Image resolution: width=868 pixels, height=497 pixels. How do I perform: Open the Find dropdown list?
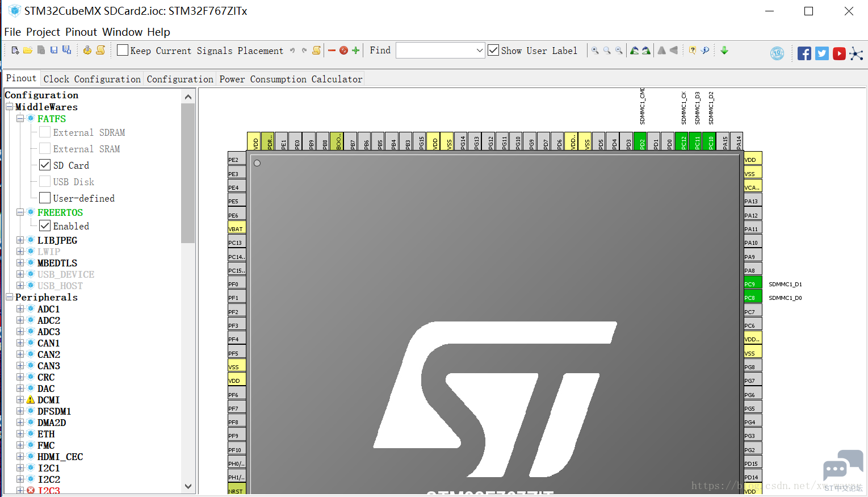479,51
